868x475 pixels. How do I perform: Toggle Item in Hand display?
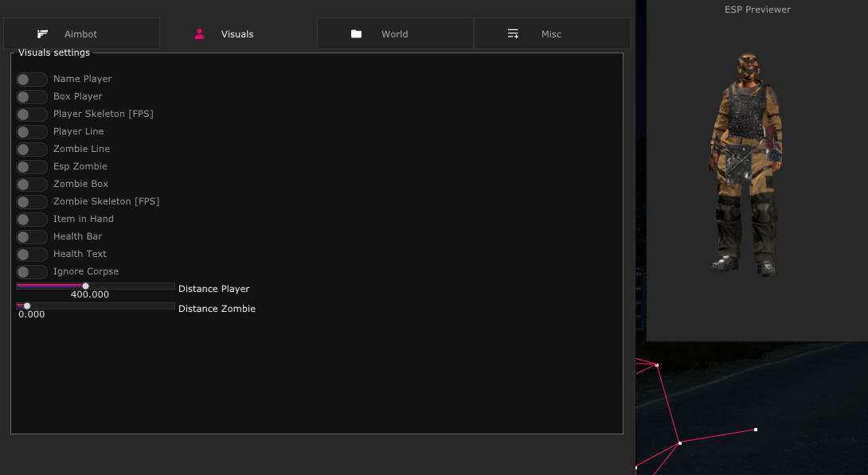point(32,220)
